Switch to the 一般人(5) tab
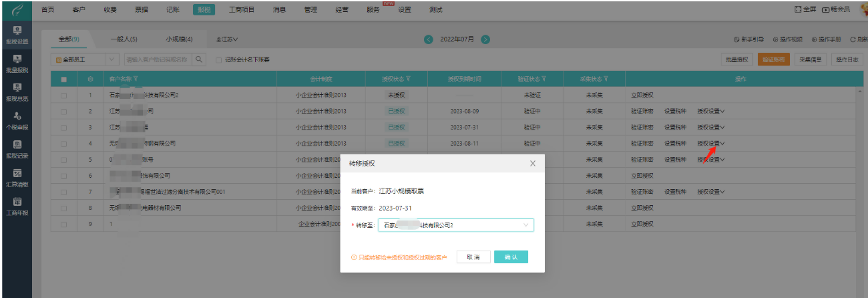The image size is (868, 298). tap(124, 39)
